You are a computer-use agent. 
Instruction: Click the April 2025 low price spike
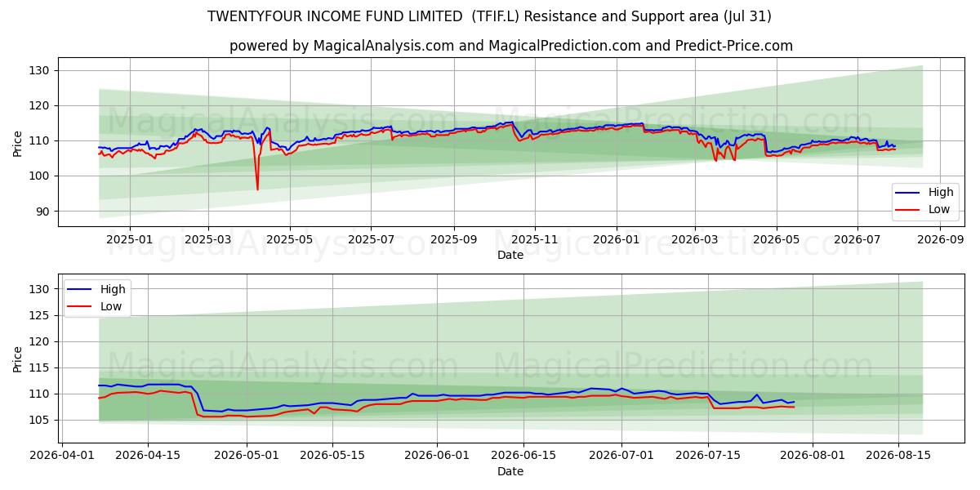pyautogui.click(x=257, y=188)
